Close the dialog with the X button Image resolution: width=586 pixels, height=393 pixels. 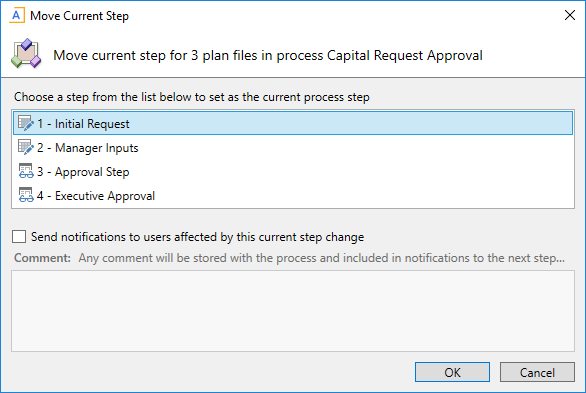570,15
